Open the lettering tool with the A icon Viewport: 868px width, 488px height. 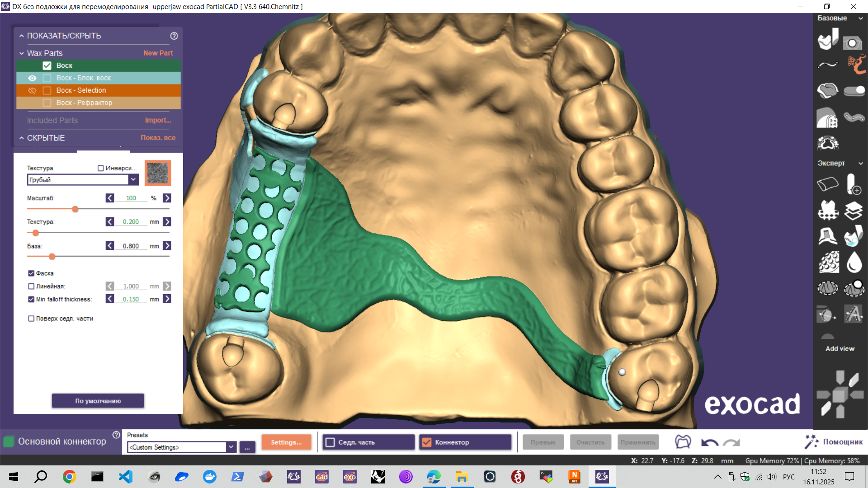pyautogui.click(x=854, y=314)
